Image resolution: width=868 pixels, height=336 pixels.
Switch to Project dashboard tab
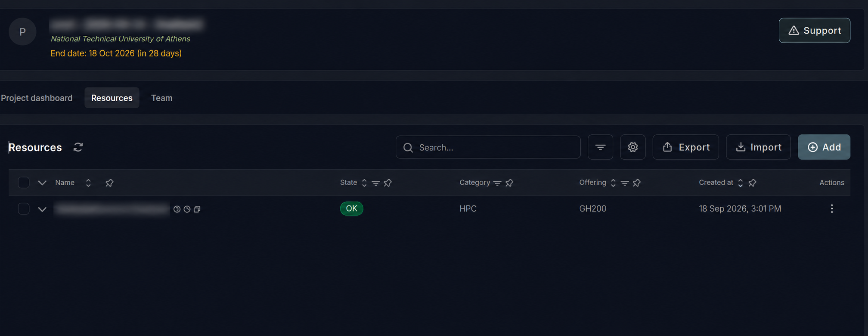tap(37, 98)
